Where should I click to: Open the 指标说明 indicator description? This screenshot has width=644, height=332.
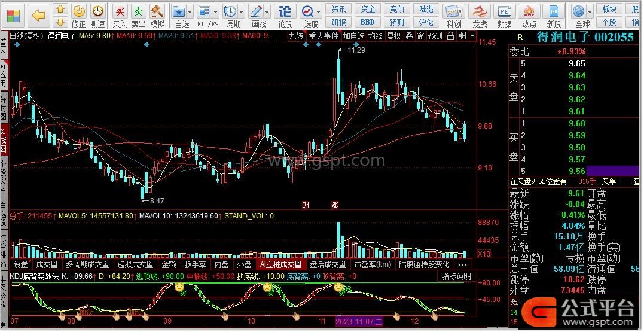[x=456, y=276]
